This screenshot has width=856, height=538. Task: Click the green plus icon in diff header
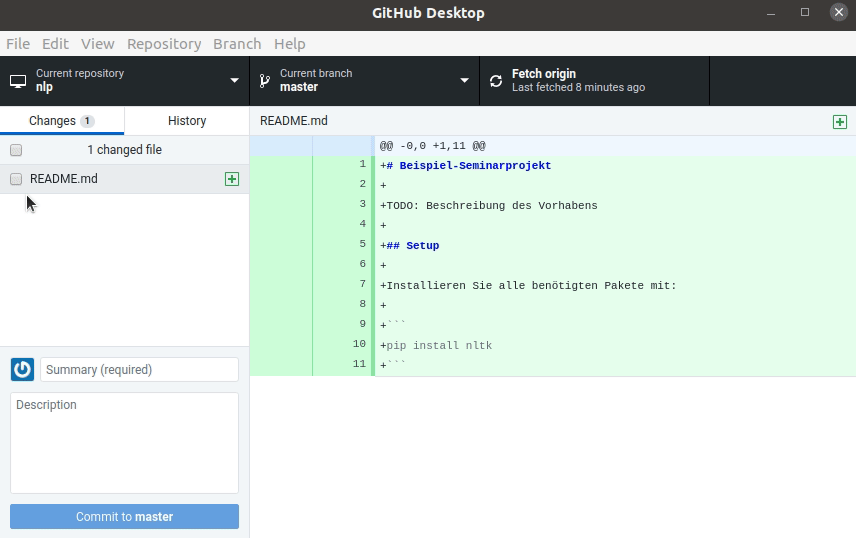pyautogui.click(x=840, y=122)
